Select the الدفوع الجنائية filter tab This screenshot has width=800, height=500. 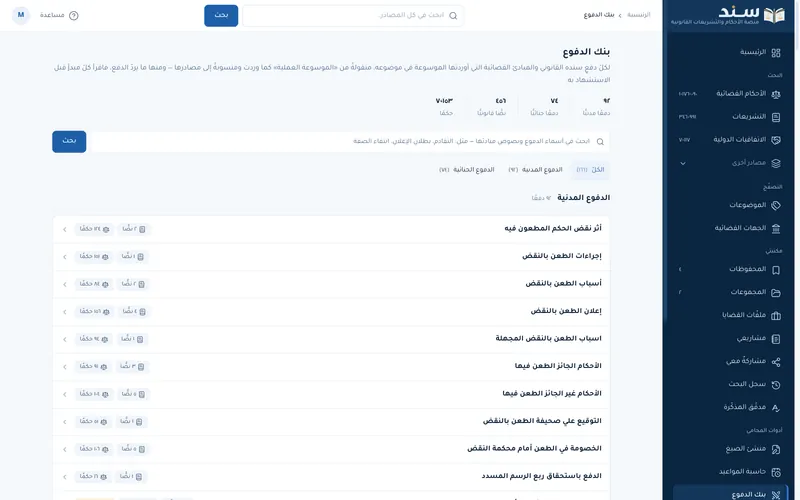tap(467, 170)
